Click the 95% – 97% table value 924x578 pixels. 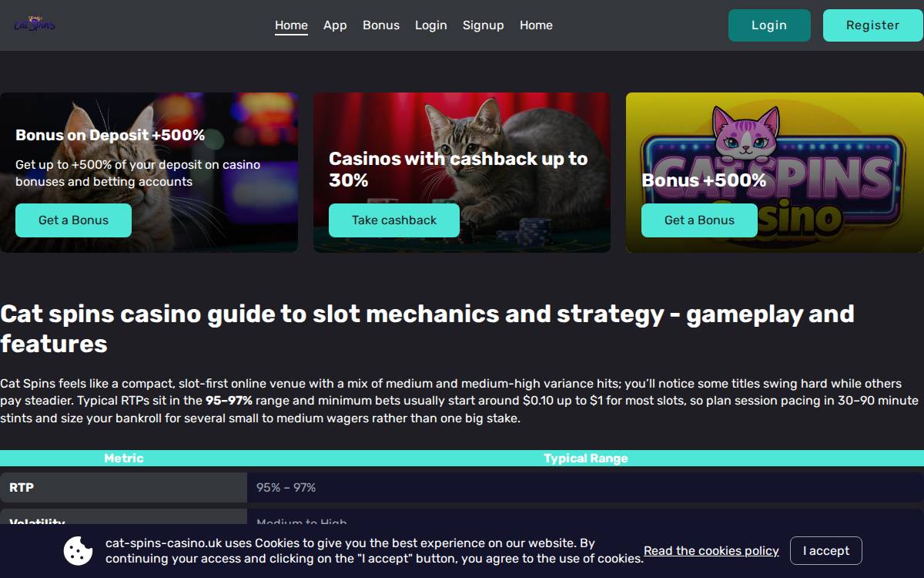pyautogui.click(x=286, y=487)
